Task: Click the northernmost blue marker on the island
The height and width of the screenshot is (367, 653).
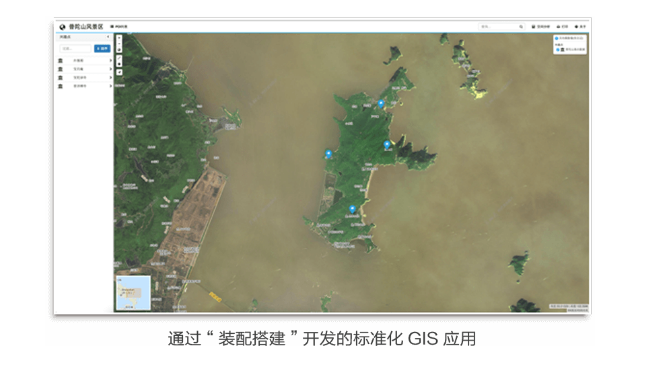Action: click(x=381, y=104)
